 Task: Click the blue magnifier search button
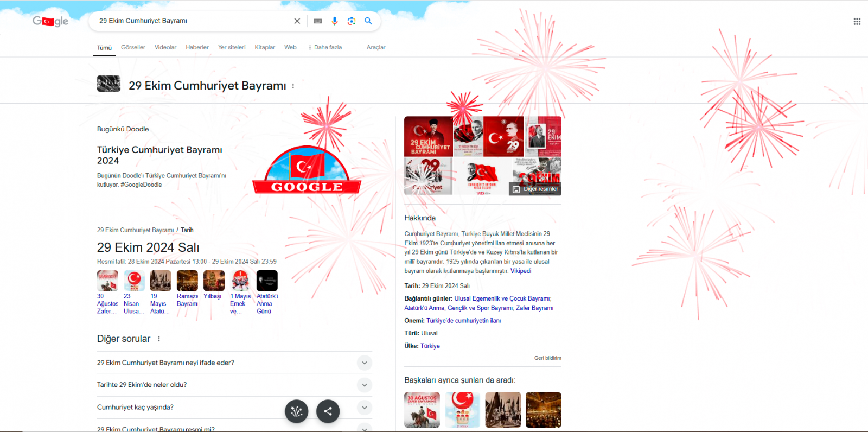368,21
